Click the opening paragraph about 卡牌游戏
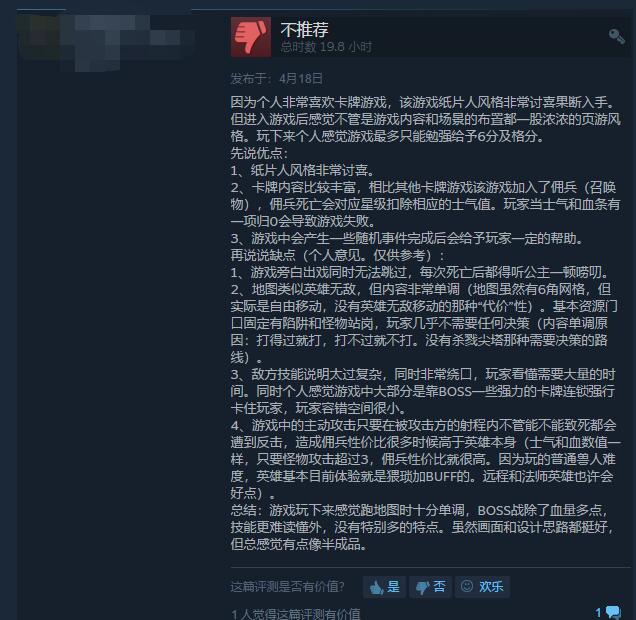The width and height of the screenshot is (636, 620). pos(425,119)
